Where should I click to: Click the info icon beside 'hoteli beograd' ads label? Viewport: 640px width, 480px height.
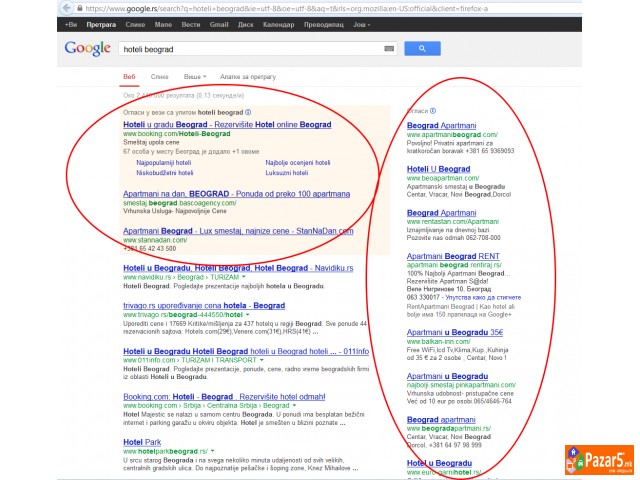pos(248,112)
